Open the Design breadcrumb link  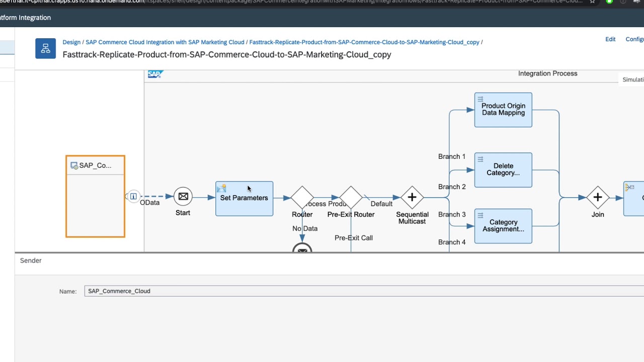71,42
